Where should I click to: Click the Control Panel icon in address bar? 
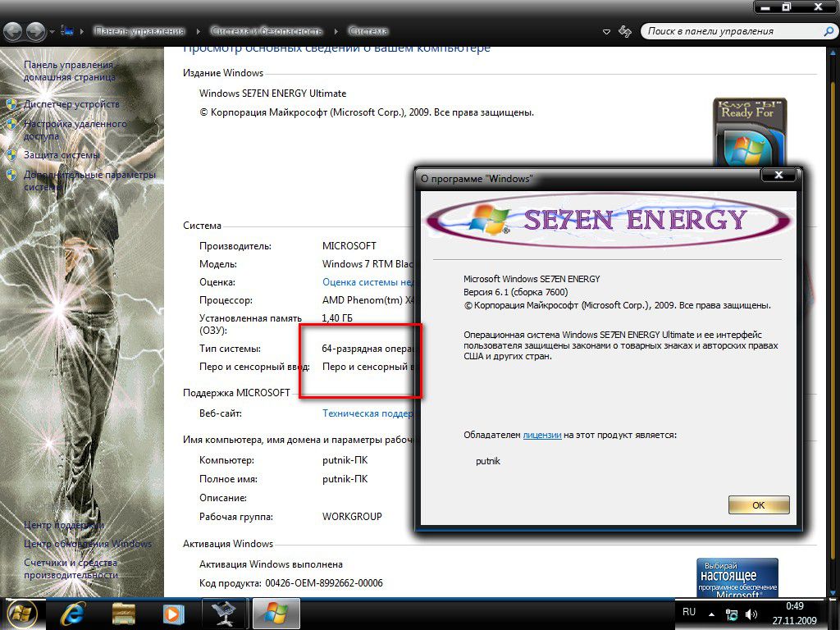point(67,31)
